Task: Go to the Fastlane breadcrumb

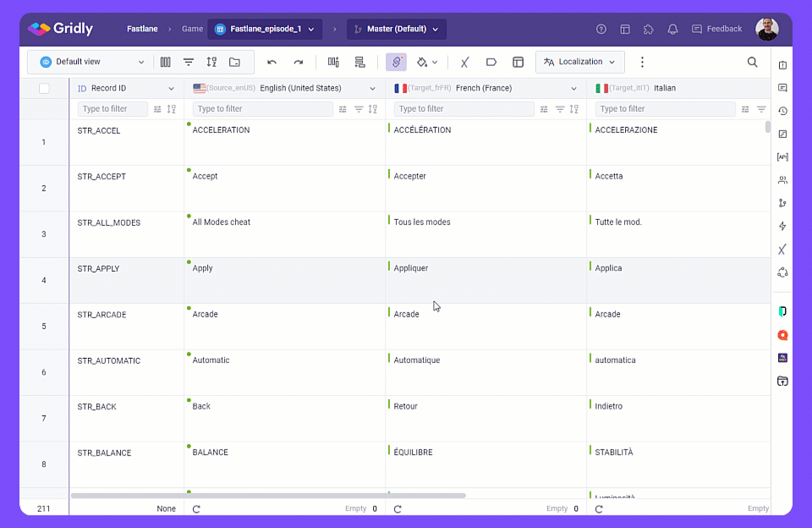Action: (142, 29)
